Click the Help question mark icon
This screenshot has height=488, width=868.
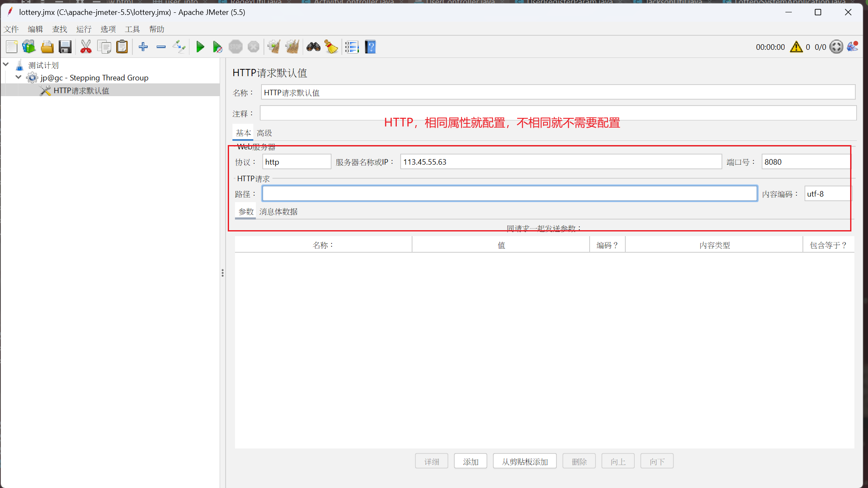pos(370,47)
